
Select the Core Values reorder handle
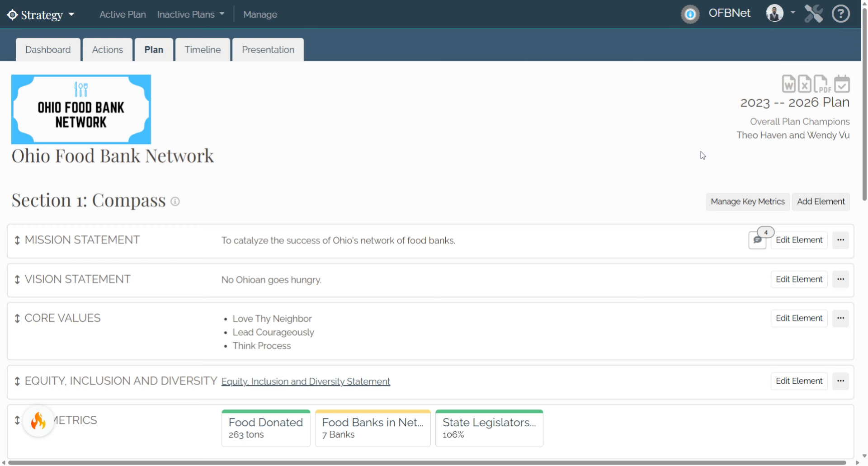pos(17,318)
